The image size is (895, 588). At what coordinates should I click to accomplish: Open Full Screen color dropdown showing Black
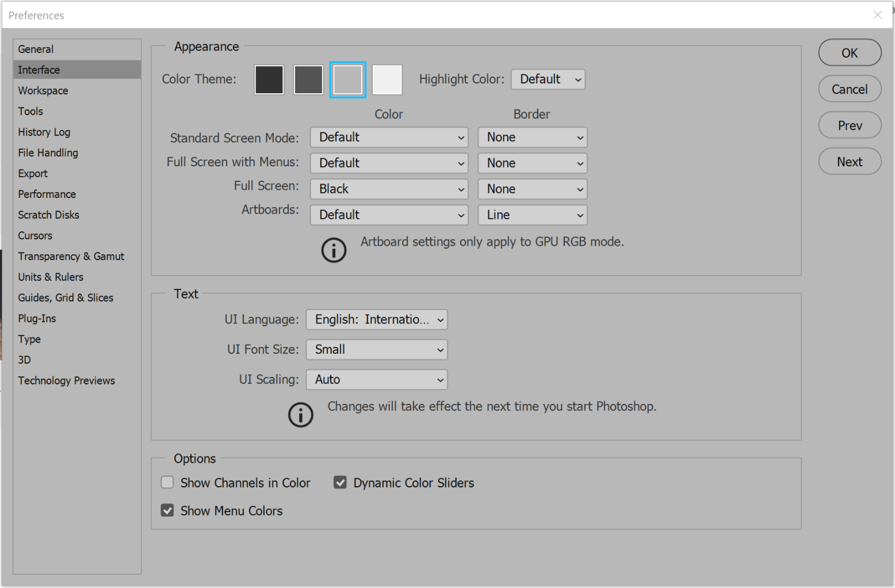click(x=389, y=189)
